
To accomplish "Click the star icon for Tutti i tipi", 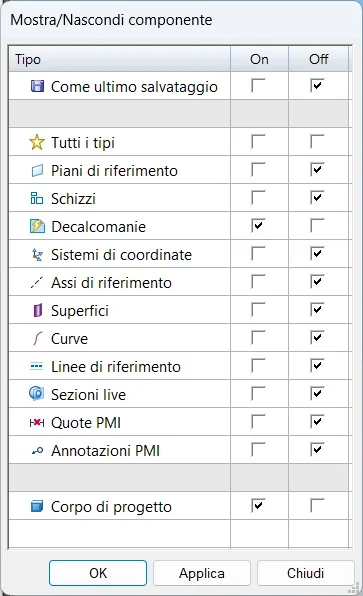I will tap(37, 143).
